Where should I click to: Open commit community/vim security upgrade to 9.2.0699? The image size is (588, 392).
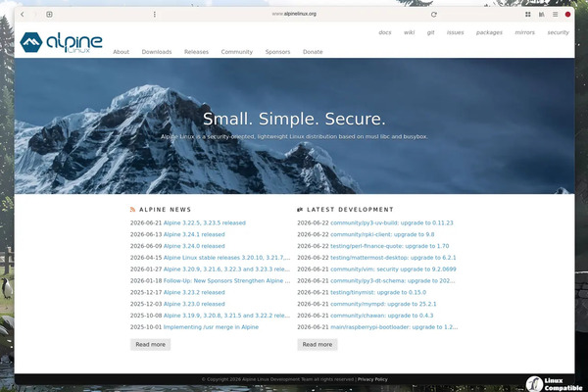click(393, 269)
